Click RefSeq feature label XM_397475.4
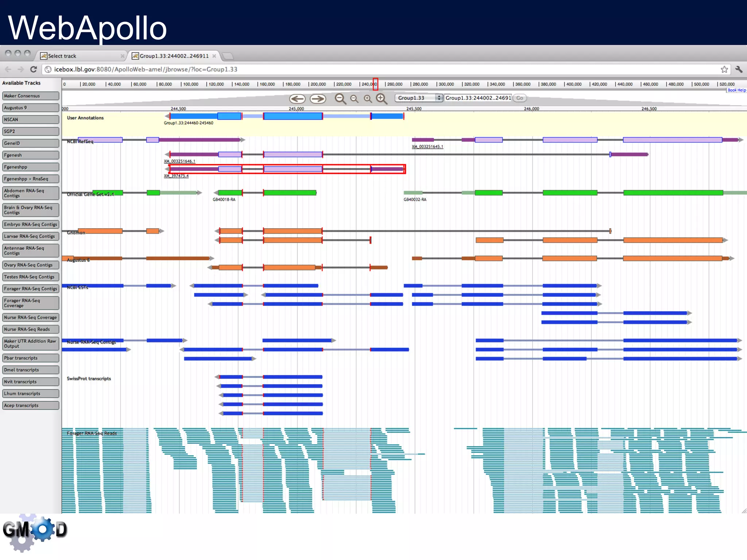This screenshot has height=560, width=747. click(x=176, y=176)
